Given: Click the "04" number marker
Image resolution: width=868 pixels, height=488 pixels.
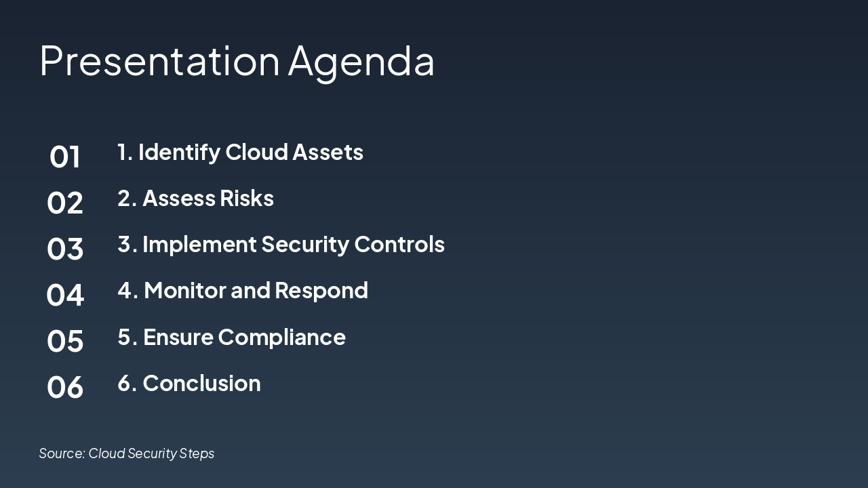Looking at the screenshot, I should (64, 294).
